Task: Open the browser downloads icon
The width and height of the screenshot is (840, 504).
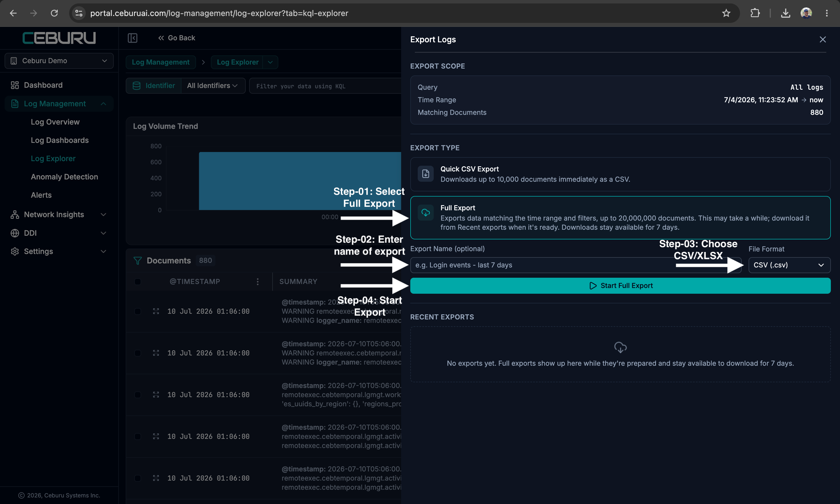Action: pos(785,13)
